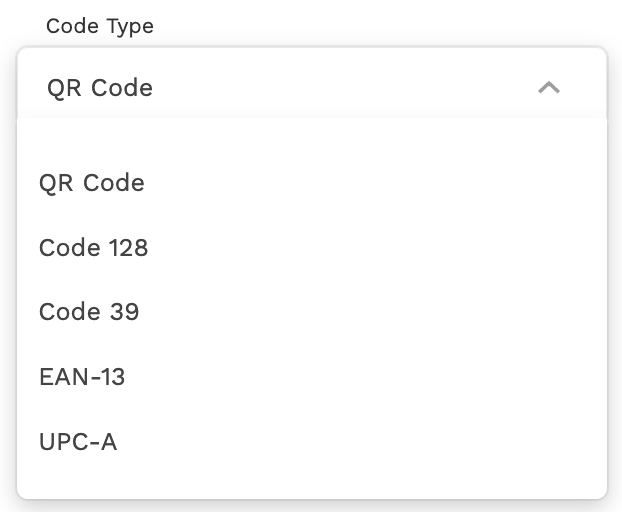This screenshot has width=622, height=512.
Task: Click the Code Type label text
Action: pos(100,26)
